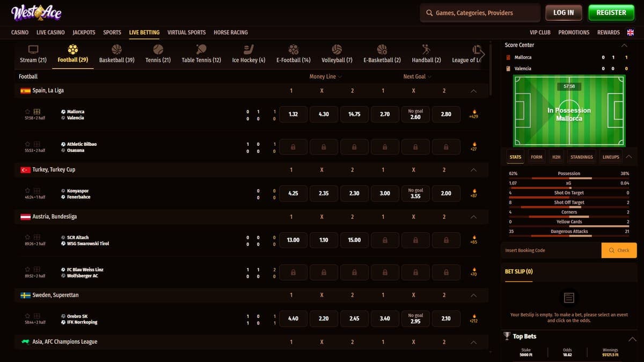Open the Horse Racing menu
Image resolution: width=644 pixels, height=362 pixels.
pyautogui.click(x=231, y=32)
